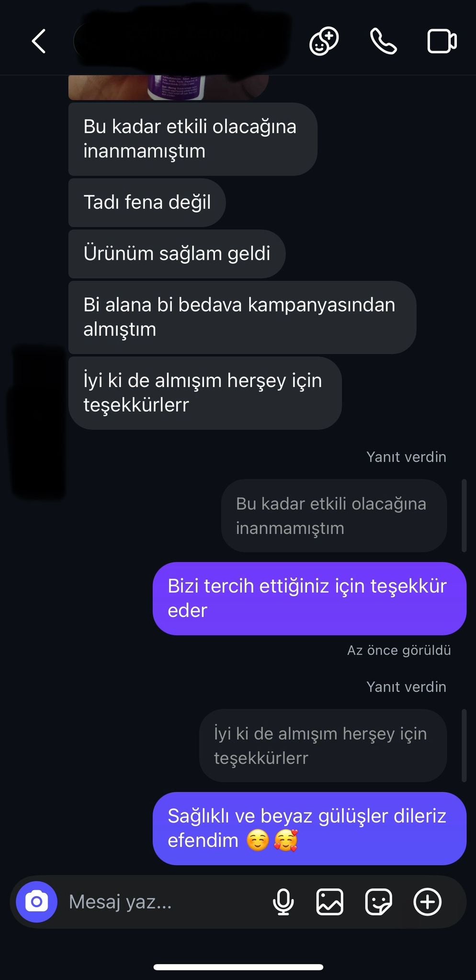This screenshot has width=476, height=980.
Task: Select sent message 'Sağlıklı ve beyaz gülüşler'
Action: [x=309, y=828]
